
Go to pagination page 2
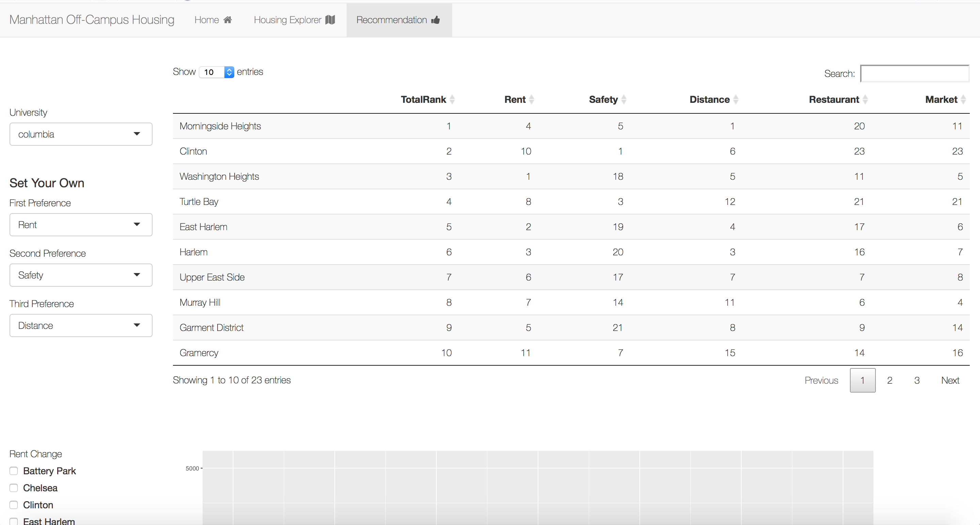[x=889, y=380]
